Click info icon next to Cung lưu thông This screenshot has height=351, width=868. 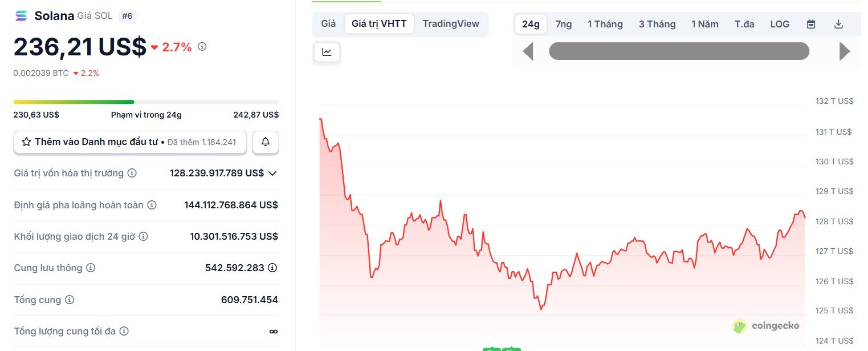pyautogui.click(x=90, y=268)
